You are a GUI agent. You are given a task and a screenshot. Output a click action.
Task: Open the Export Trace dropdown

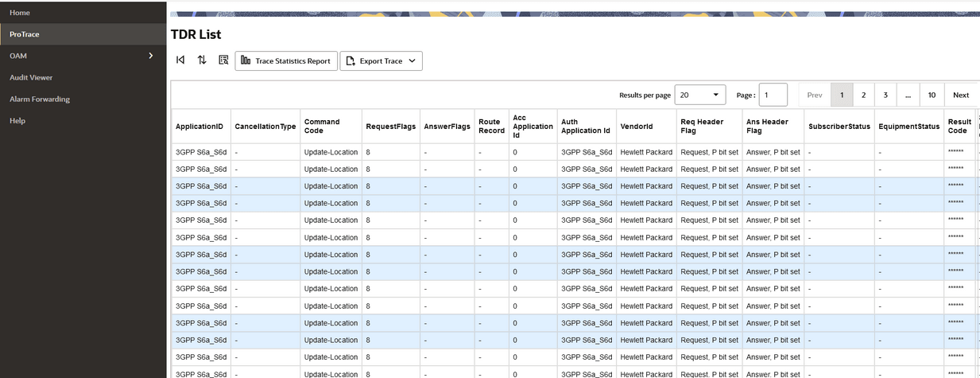381,61
